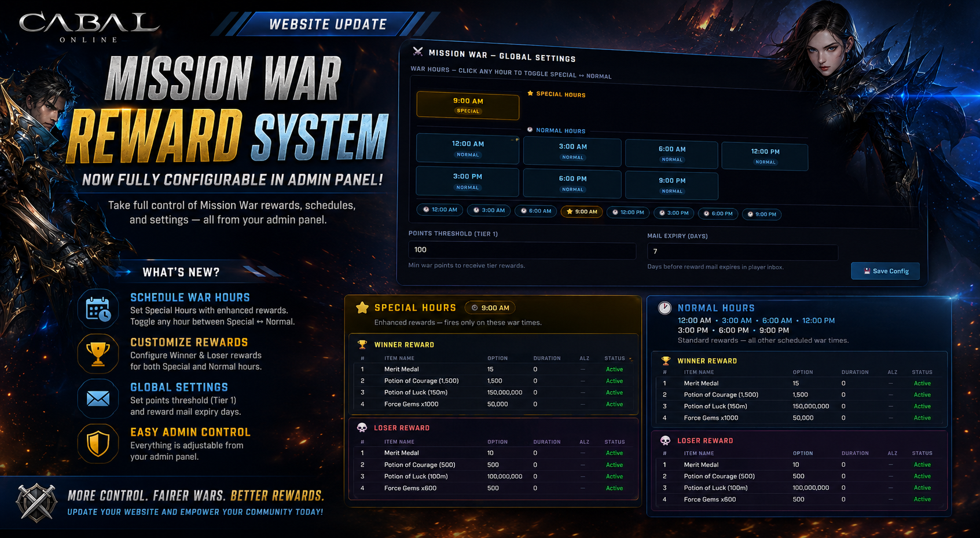The image size is (980, 538).
Task: Click the Schedule War Hours calendar icon
Action: [x=98, y=309]
